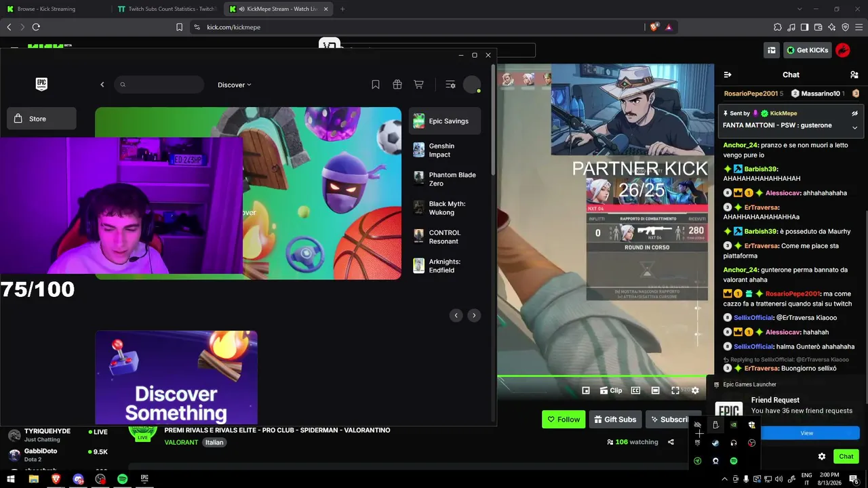
Task: Open Steam from the tray overflow popup
Action: pos(715,443)
